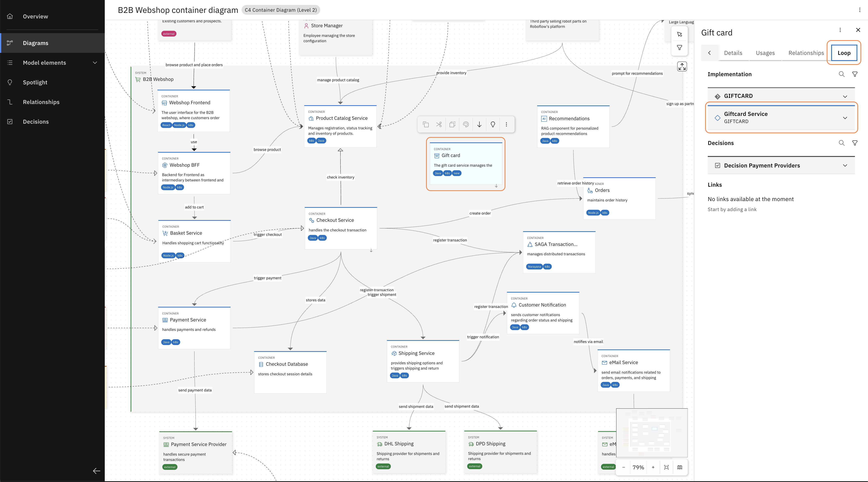Expand the GIFTCARD implementation row
868x482 pixels.
pyautogui.click(x=781, y=96)
